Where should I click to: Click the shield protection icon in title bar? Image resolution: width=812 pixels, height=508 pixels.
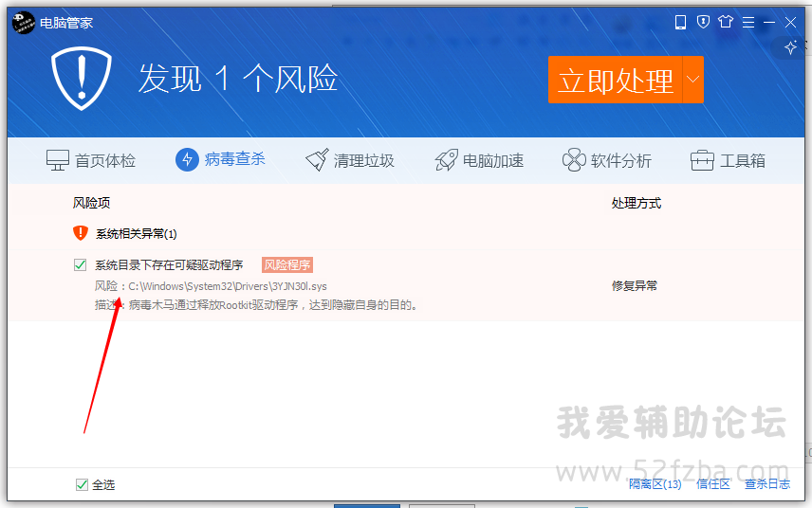coord(703,22)
